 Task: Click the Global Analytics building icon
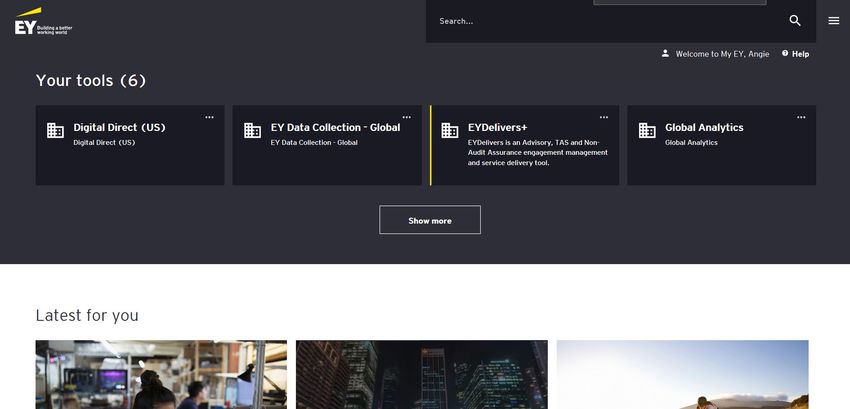point(647,130)
